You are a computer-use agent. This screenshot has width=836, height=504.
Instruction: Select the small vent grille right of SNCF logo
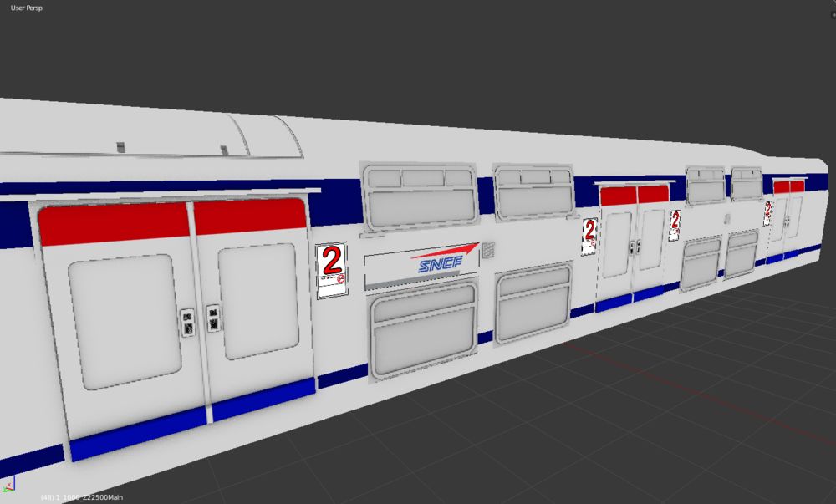[x=487, y=250]
